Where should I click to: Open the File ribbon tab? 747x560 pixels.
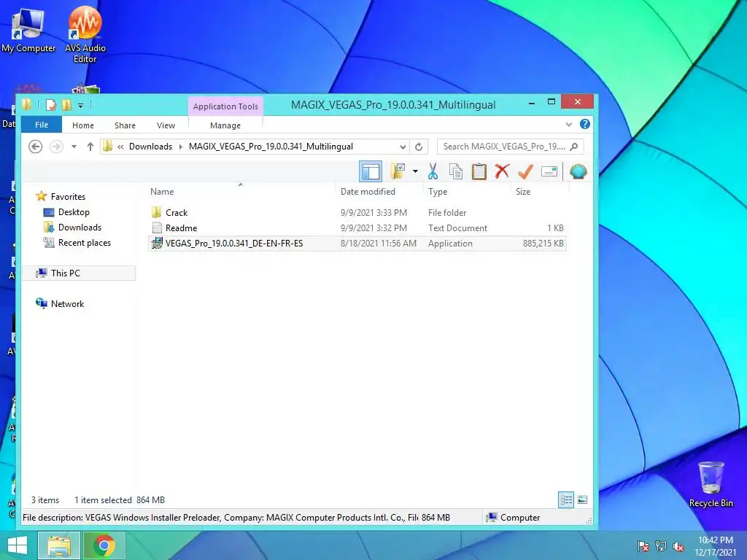(42, 125)
